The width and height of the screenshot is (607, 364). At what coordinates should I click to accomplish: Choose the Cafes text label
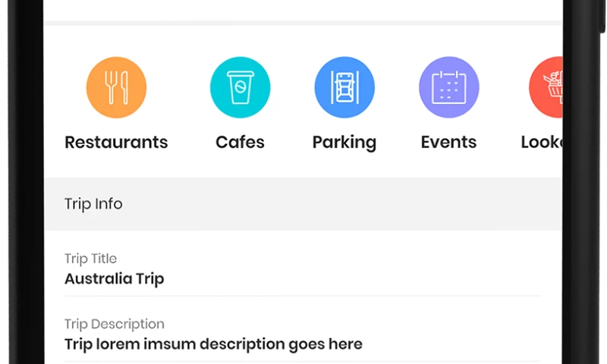(x=240, y=142)
